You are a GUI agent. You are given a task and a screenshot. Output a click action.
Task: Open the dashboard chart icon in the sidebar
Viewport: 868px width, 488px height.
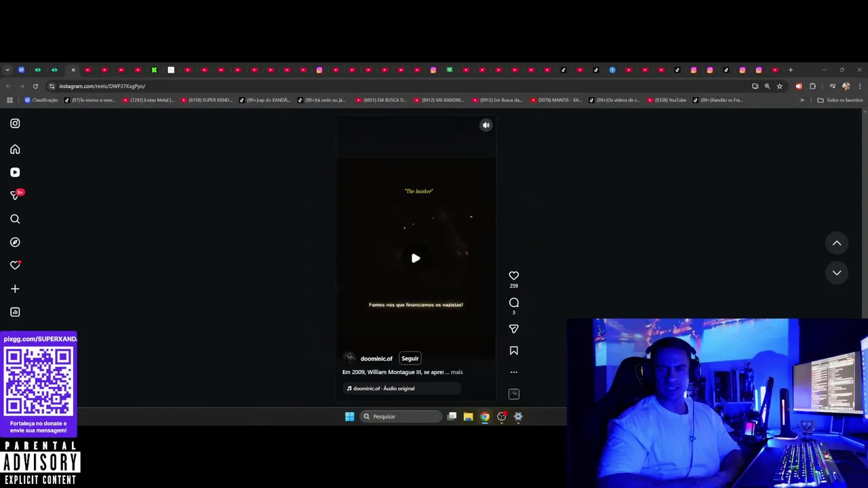[x=15, y=312]
